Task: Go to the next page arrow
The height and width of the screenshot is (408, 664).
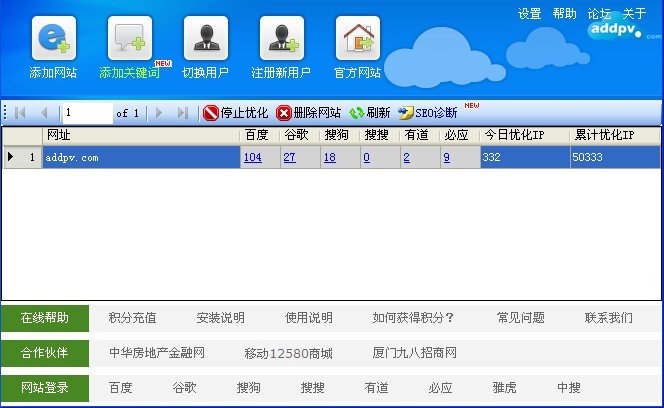Action: click(x=159, y=113)
